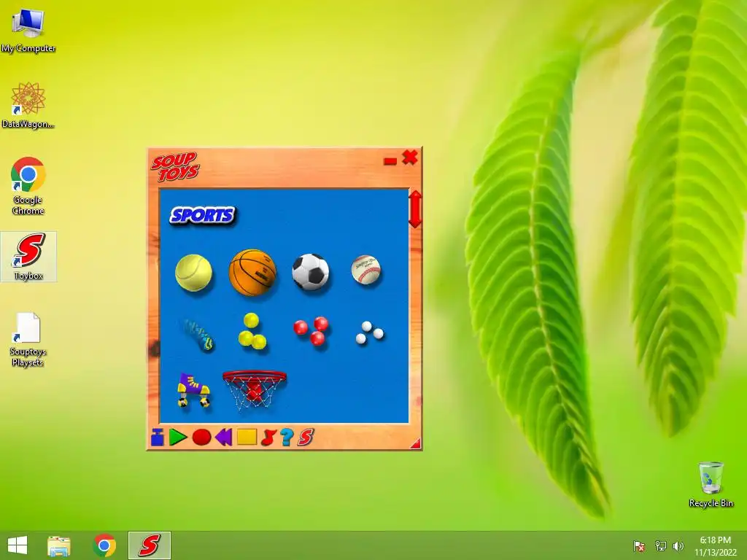The image size is (747, 560).
Task: Select the Souptoys Playsets desktop shortcut
Action: coord(28,340)
